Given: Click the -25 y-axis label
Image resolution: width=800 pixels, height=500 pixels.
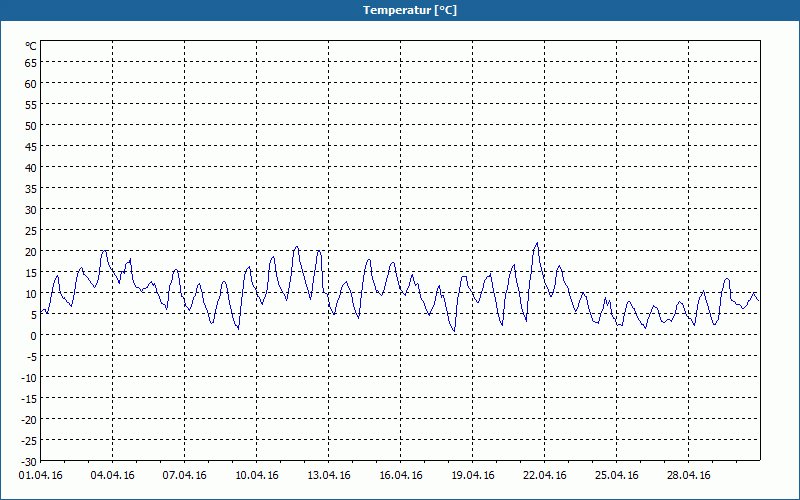Looking at the screenshot, I should 29,440.
